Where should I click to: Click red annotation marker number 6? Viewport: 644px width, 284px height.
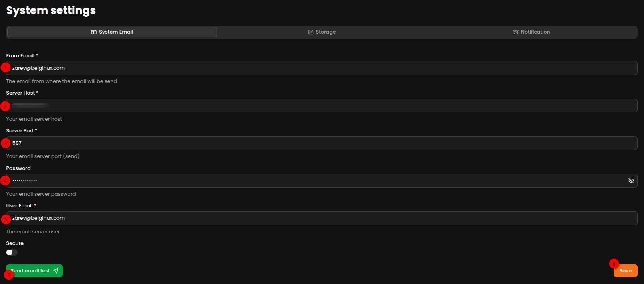click(x=614, y=264)
